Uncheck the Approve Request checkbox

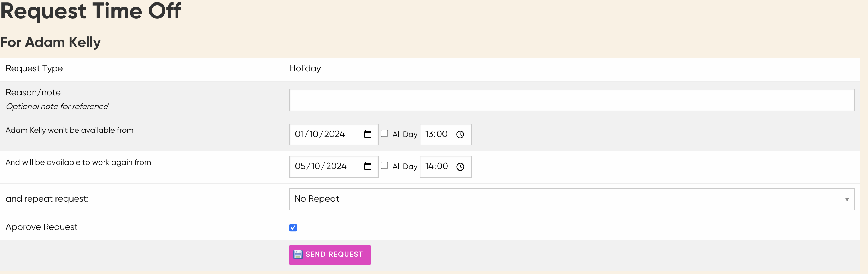tap(293, 228)
